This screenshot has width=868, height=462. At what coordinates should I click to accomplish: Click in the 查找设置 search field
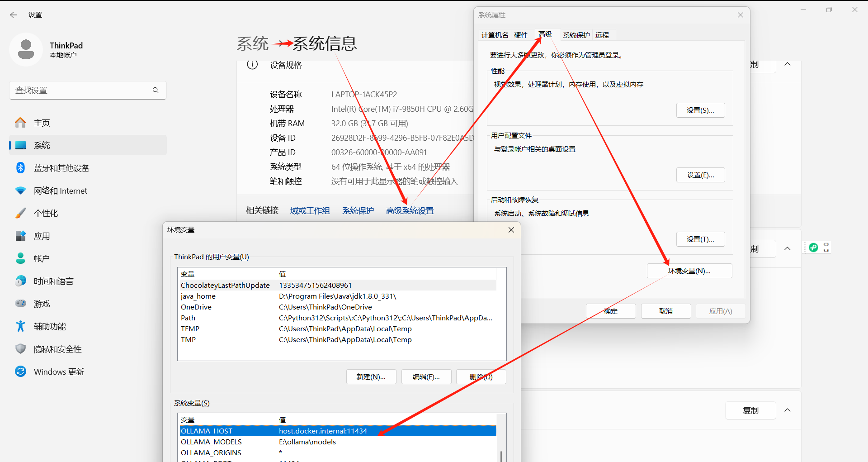[88, 90]
